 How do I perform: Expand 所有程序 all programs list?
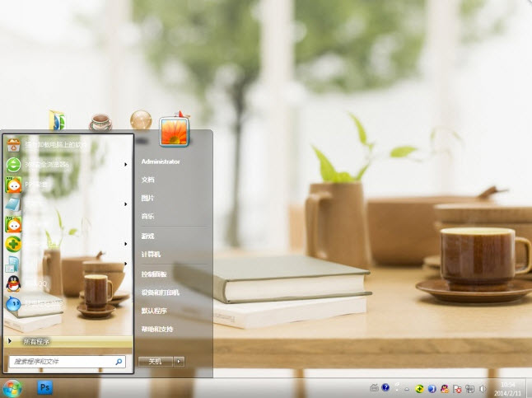coord(68,341)
